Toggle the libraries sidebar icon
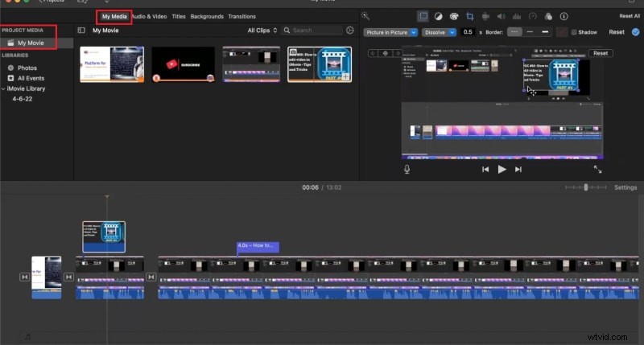 click(x=81, y=31)
